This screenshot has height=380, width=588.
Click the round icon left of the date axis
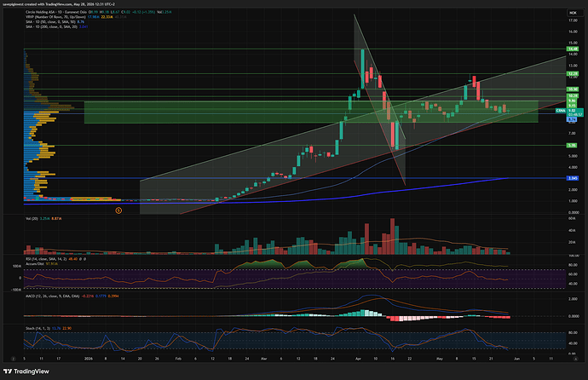pos(13,359)
